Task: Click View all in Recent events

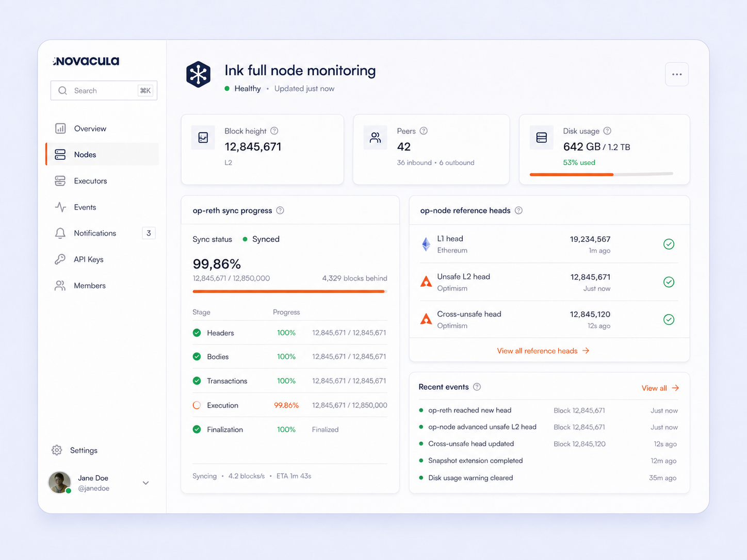Action: click(x=660, y=388)
